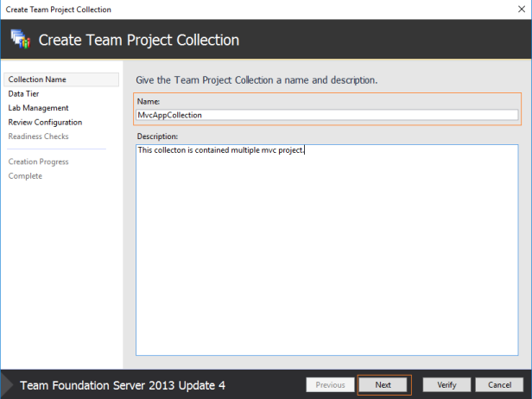Cancel the collection wizard
Screen dimensions: 532x399
point(499,385)
